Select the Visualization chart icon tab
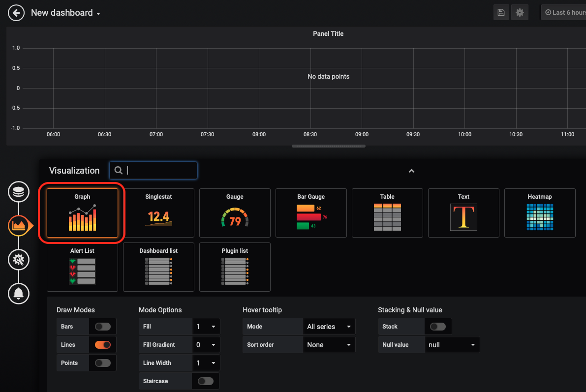The image size is (586, 392). click(19, 226)
